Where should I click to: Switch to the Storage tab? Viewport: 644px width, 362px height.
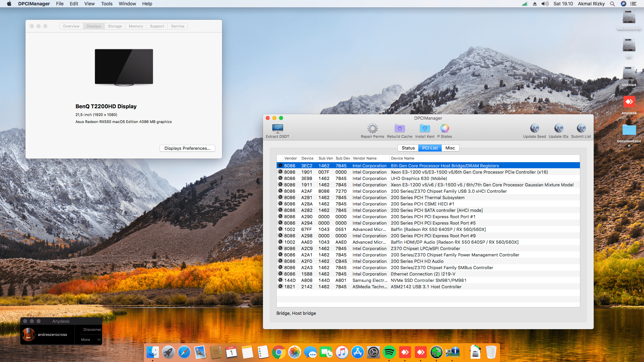pyautogui.click(x=115, y=26)
